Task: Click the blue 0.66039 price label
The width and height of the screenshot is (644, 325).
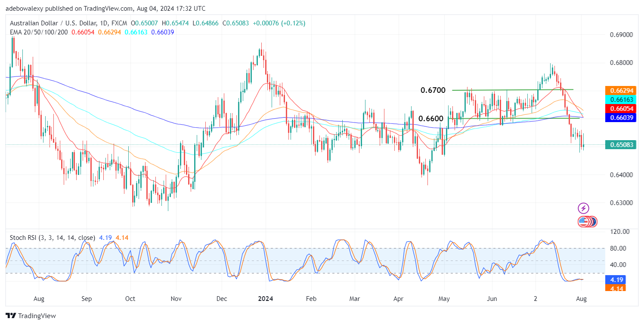Action: 622,118
